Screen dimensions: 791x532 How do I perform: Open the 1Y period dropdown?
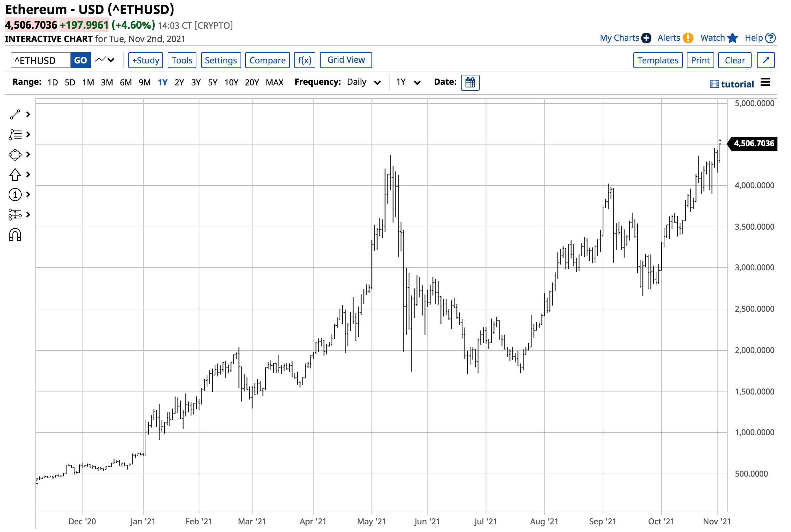(x=409, y=82)
